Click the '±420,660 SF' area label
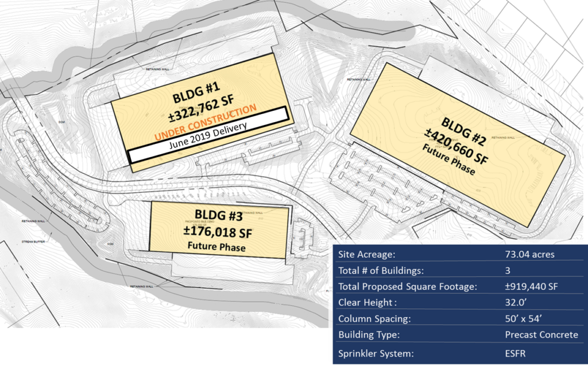The height and width of the screenshot is (366, 588). [457, 146]
